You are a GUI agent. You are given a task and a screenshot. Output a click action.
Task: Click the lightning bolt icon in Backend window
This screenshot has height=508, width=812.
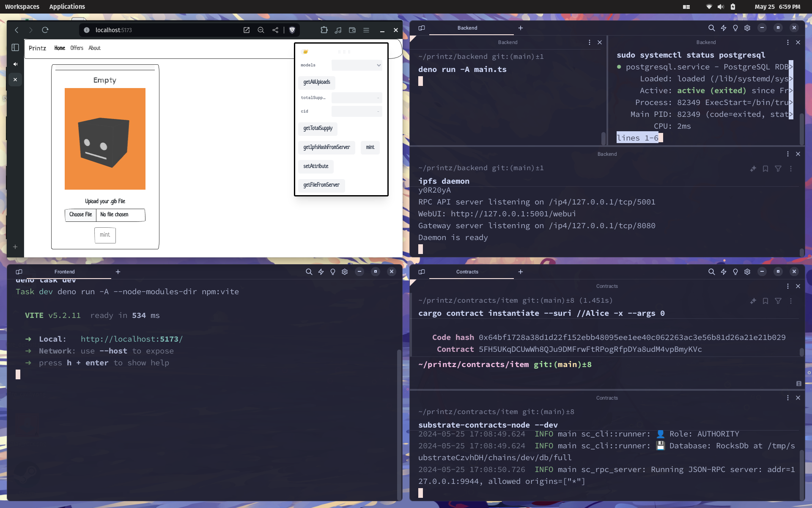click(x=724, y=28)
